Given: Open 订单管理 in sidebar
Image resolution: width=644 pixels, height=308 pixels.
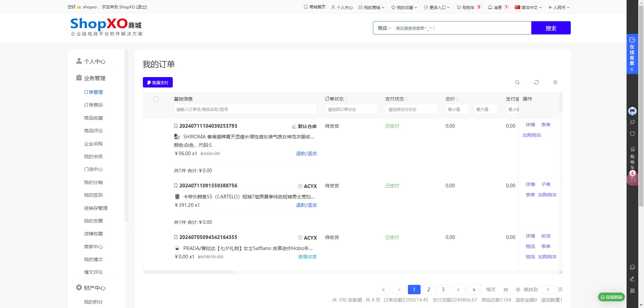Looking at the screenshot, I should point(93,92).
